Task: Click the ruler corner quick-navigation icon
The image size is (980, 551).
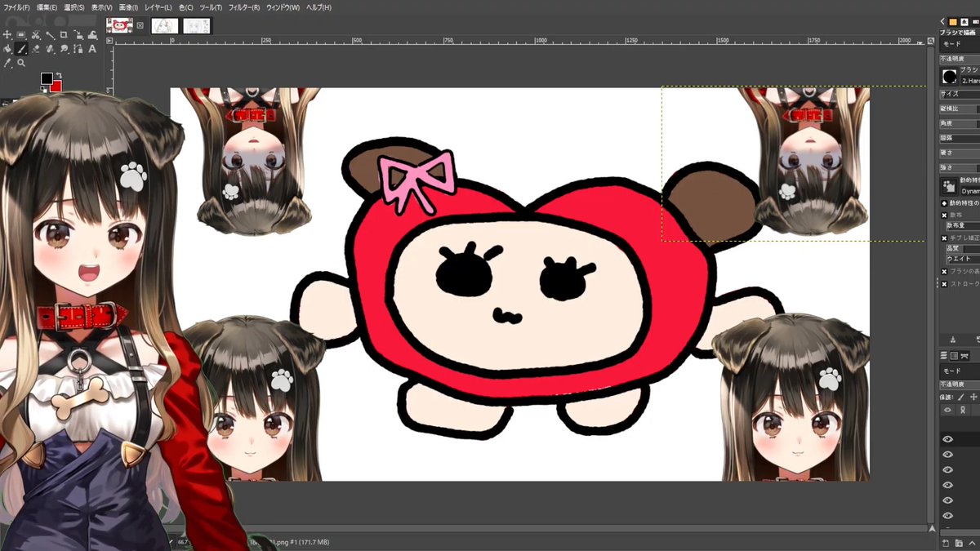Action: [x=109, y=41]
